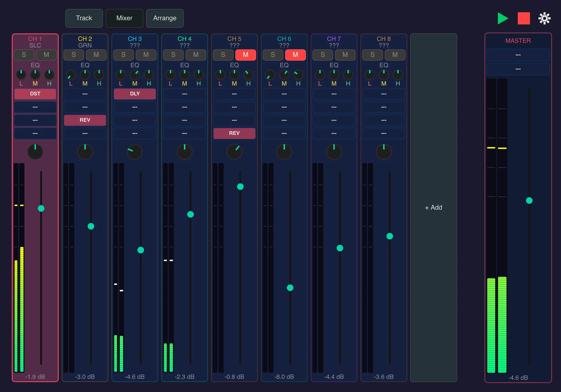
Task: Click CH 6 high EQ knob
Action: pyautogui.click(x=298, y=75)
